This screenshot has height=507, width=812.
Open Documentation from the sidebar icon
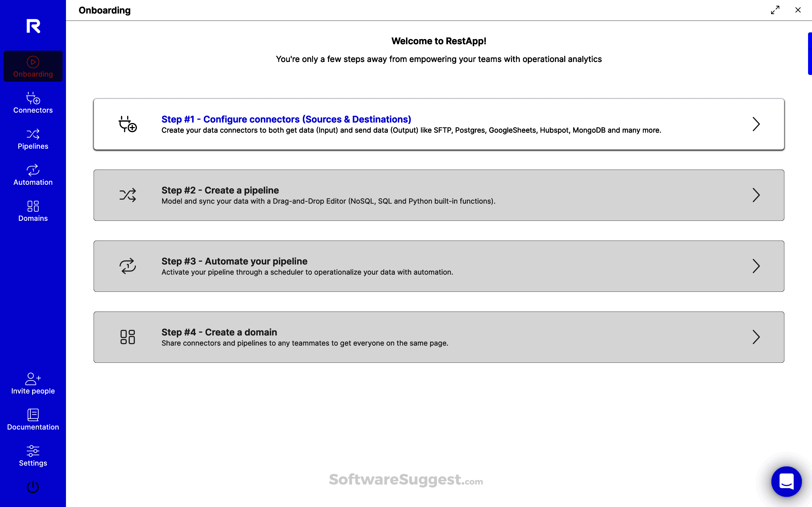(33, 415)
